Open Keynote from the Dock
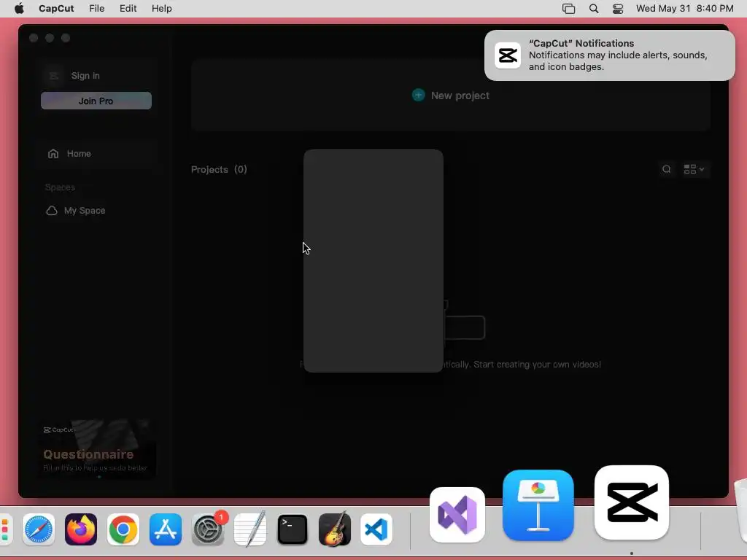Screen dimensions: 747x560 pos(538,506)
